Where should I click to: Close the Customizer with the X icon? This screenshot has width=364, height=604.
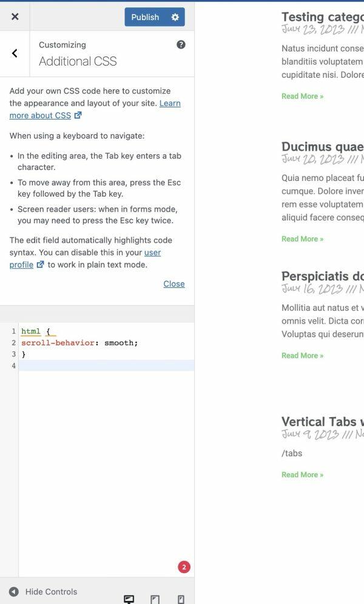pyautogui.click(x=15, y=16)
